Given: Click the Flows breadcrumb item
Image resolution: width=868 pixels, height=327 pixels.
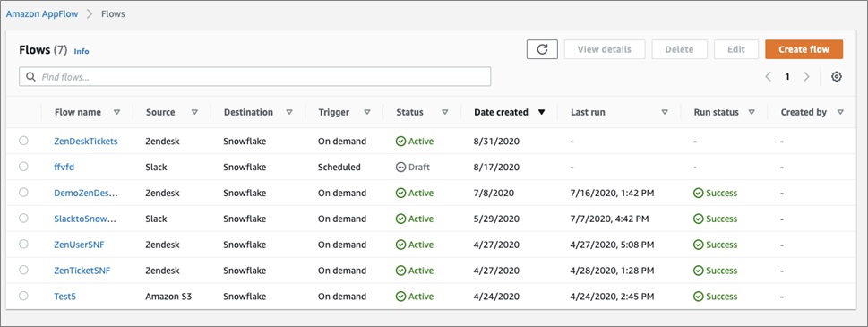Looking at the screenshot, I should [113, 13].
